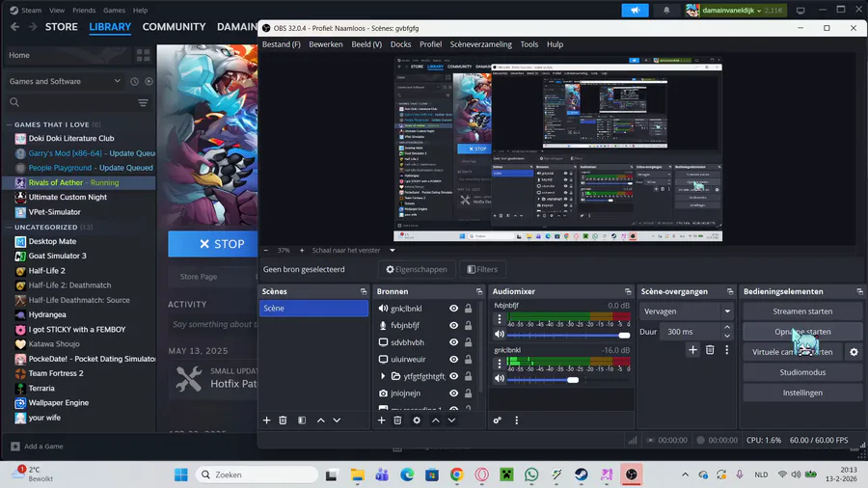Open Instellingen in OBS controls
This screenshot has height=488, width=868.
[802, 393]
